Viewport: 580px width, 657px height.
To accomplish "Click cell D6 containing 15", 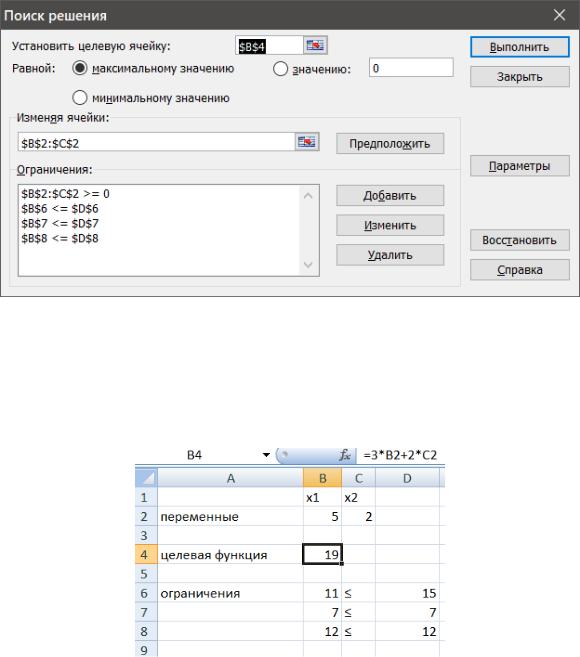I will coord(407,593).
